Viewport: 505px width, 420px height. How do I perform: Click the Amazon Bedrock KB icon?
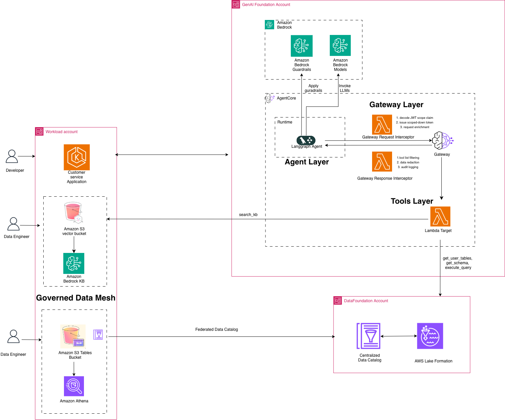[x=74, y=263]
